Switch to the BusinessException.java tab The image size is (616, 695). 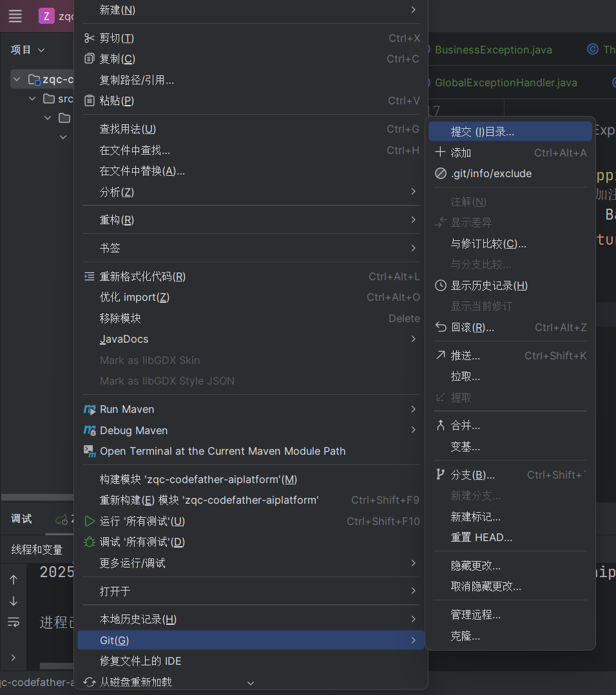(494, 49)
